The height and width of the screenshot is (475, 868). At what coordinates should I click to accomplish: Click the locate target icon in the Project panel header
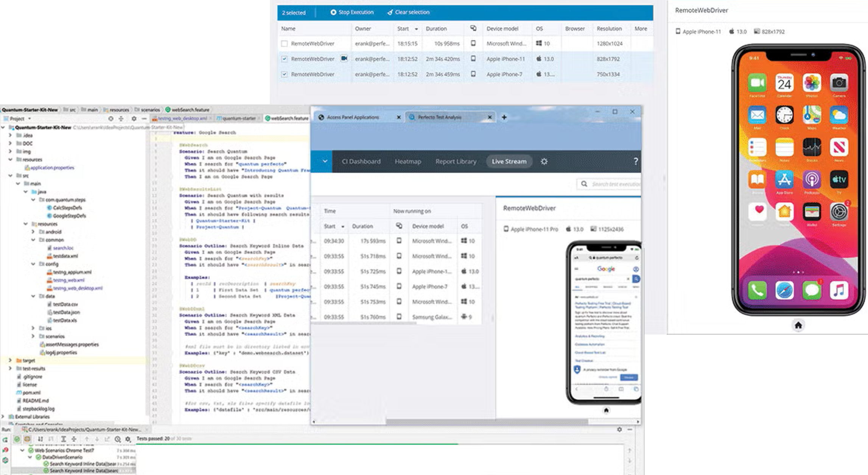110,119
